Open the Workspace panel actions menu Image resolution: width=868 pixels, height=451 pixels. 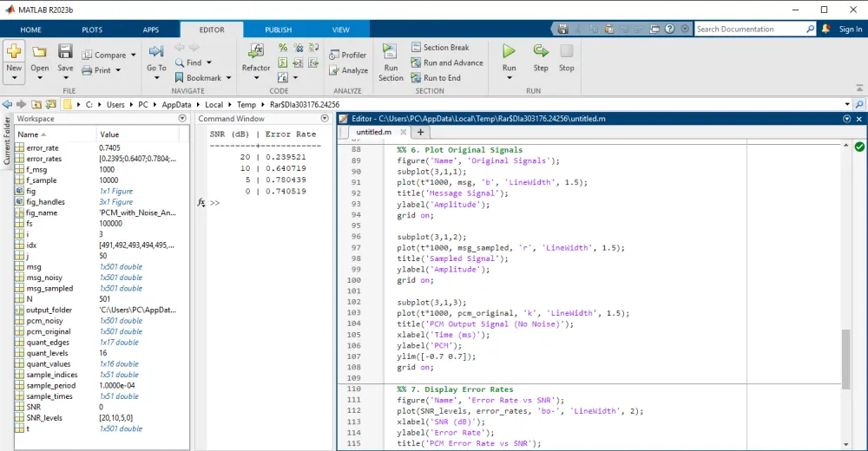tap(182, 119)
